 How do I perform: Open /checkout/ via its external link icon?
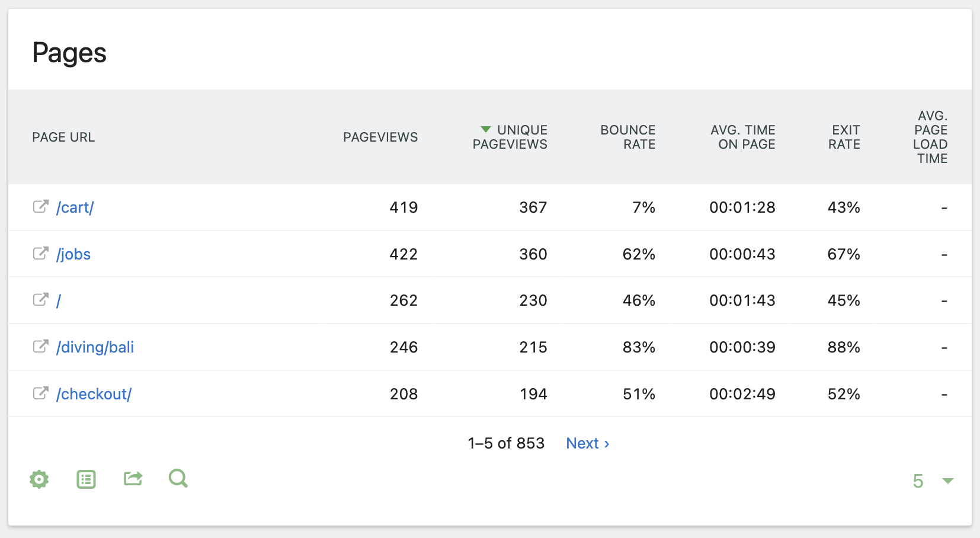(x=40, y=393)
